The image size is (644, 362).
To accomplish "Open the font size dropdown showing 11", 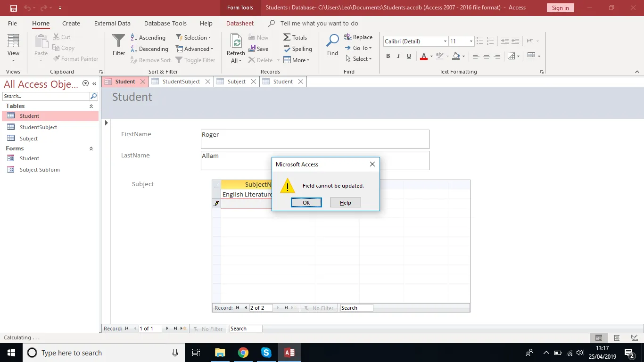I will click(x=471, y=41).
